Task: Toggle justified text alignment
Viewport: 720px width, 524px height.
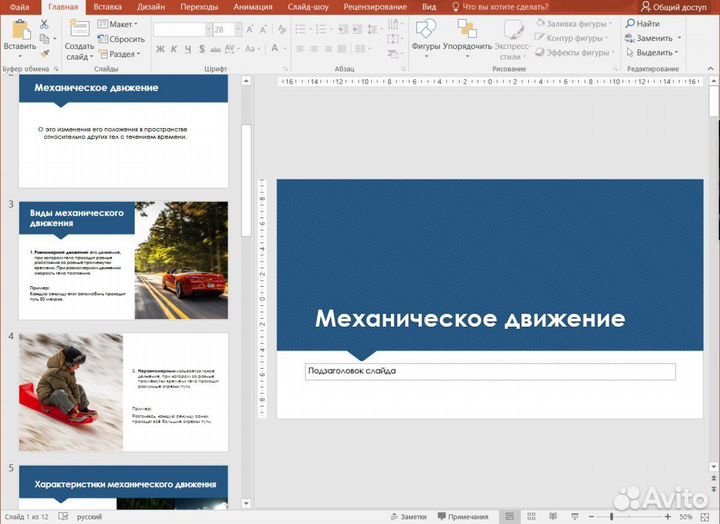Action: 342,49
